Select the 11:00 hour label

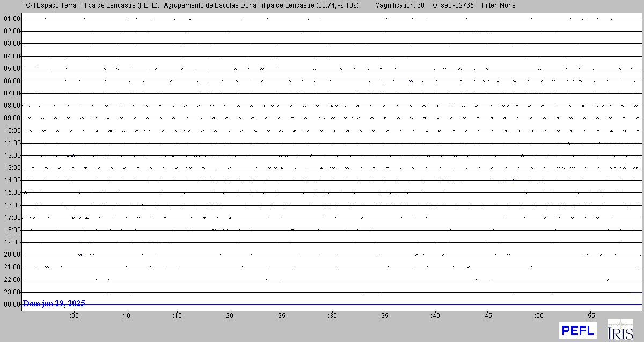coord(12,143)
